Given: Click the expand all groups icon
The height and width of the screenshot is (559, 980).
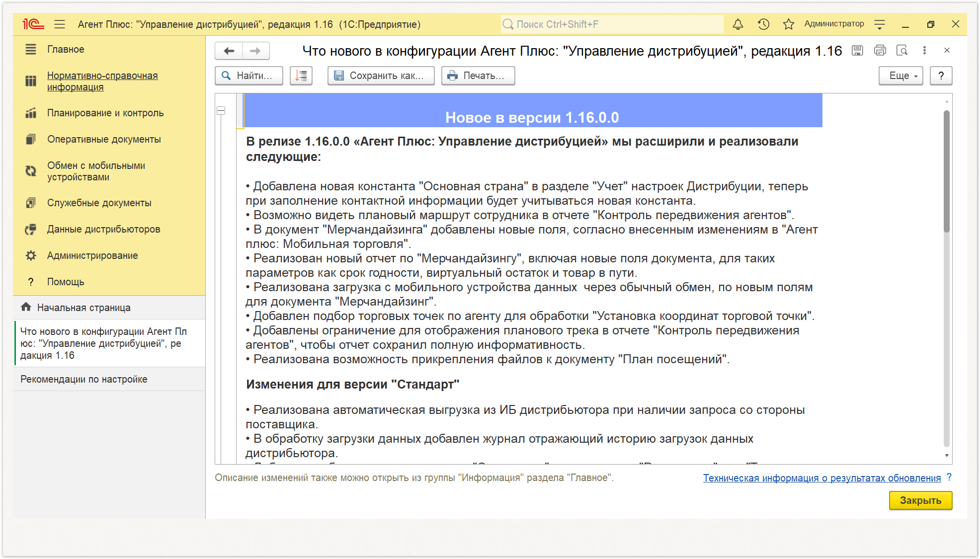Looking at the screenshot, I should [301, 76].
